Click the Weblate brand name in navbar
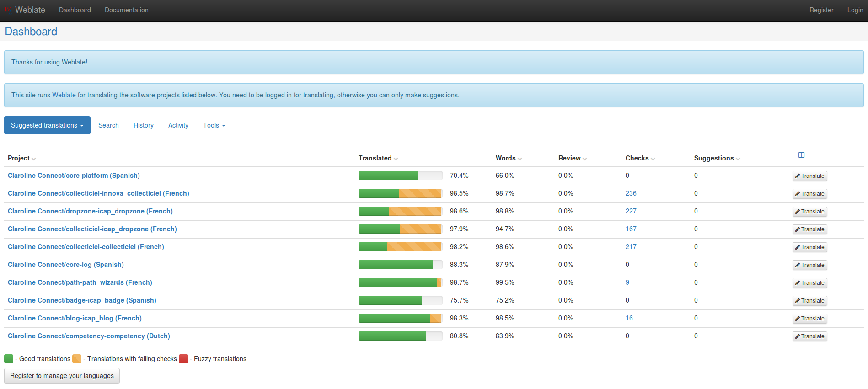The image size is (868, 389). coord(30,10)
